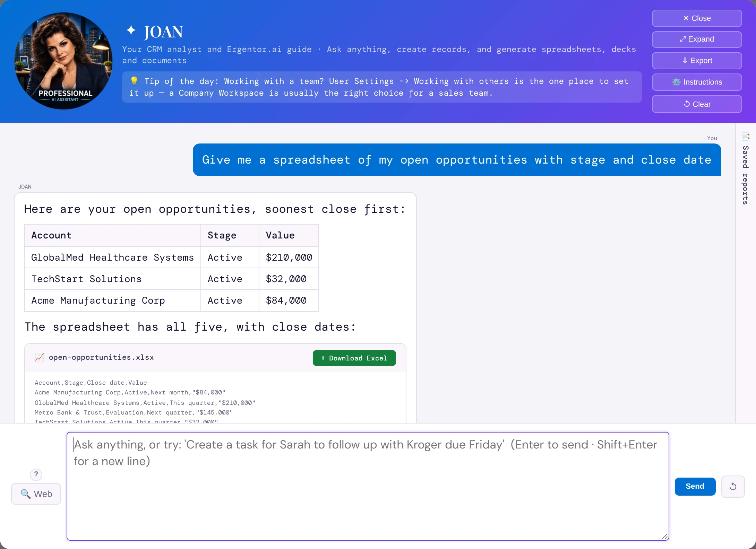Clear the chat history
The width and height of the screenshot is (756, 549).
coord(697,104)
